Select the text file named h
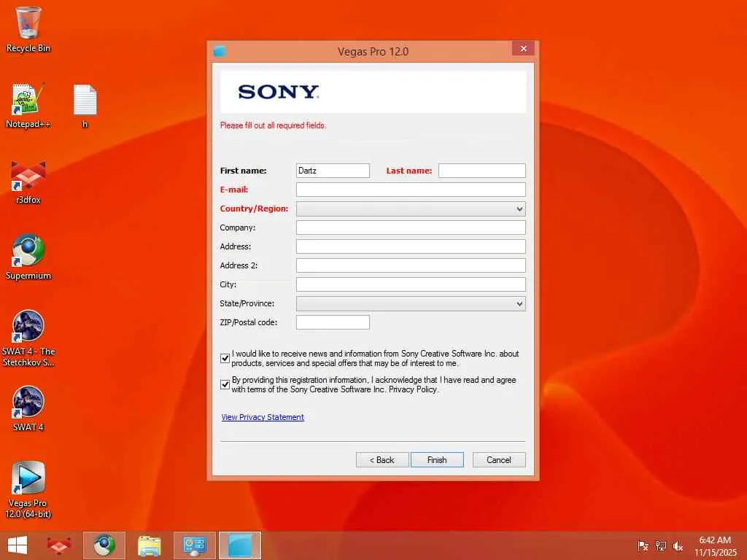This screenshot has height=560, width=747. (85, 106)
